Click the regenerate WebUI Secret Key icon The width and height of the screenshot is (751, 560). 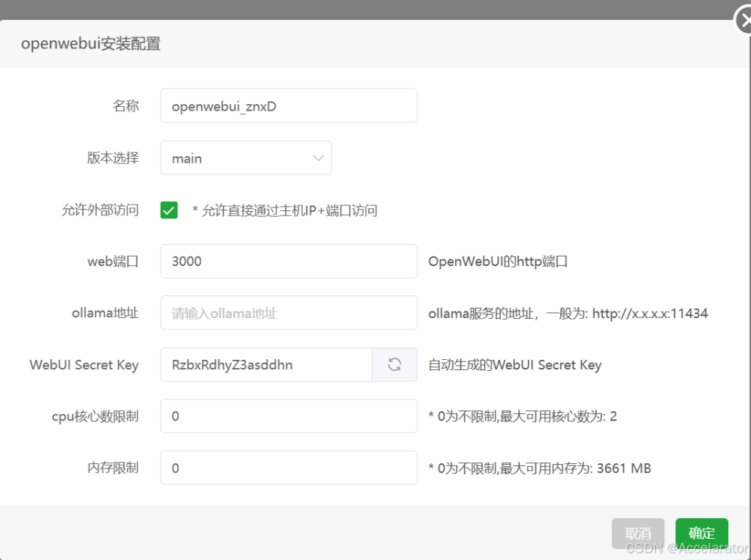coord(395,365)
